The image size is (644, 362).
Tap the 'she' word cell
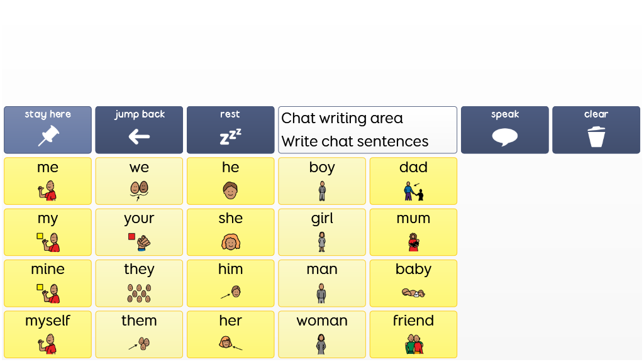point(230,232)
